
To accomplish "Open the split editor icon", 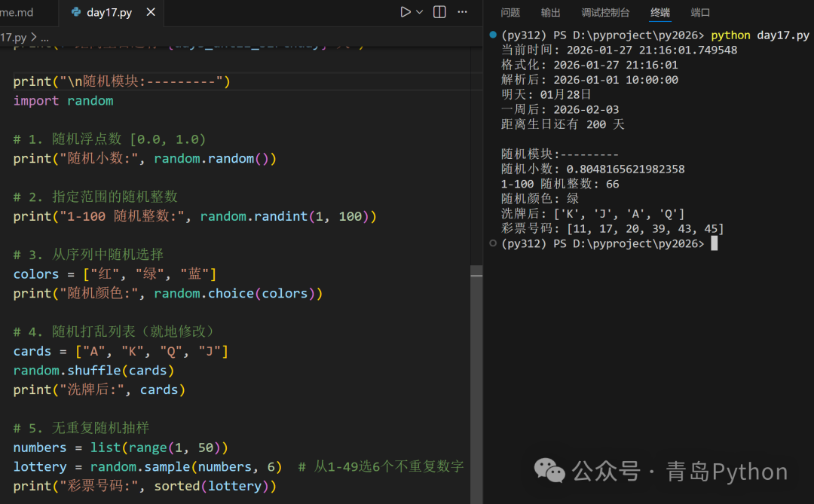I will tap(439, 12).
